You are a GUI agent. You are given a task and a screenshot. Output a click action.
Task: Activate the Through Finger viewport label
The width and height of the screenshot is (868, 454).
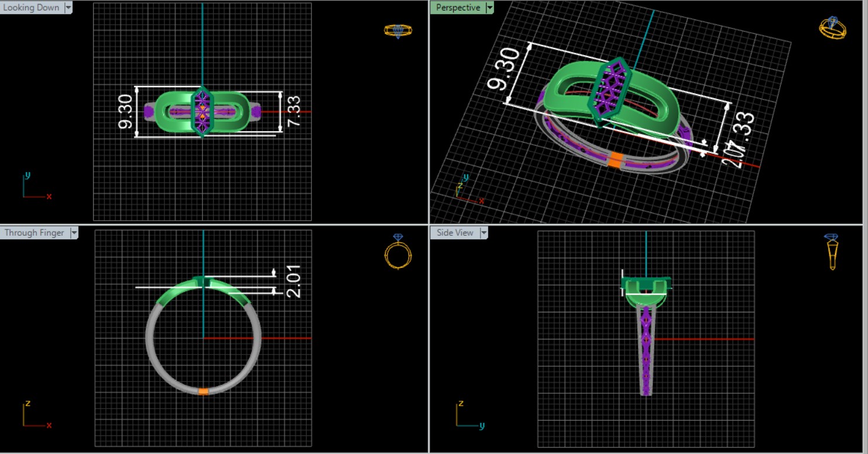(x=34, y=233)
